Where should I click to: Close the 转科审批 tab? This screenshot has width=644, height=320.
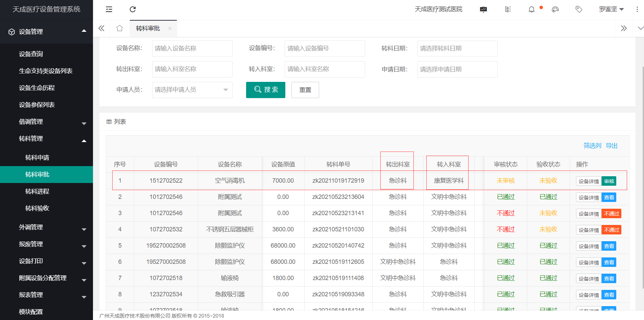coord(170,29)
